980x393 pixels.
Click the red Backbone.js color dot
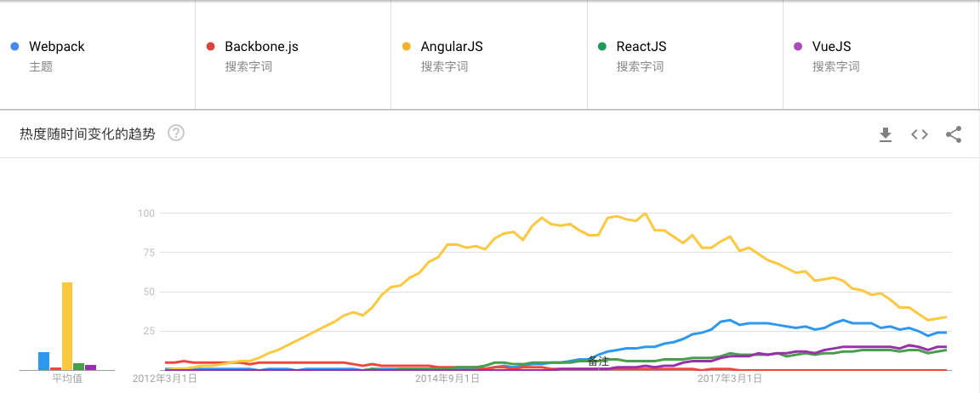[210, 47]
